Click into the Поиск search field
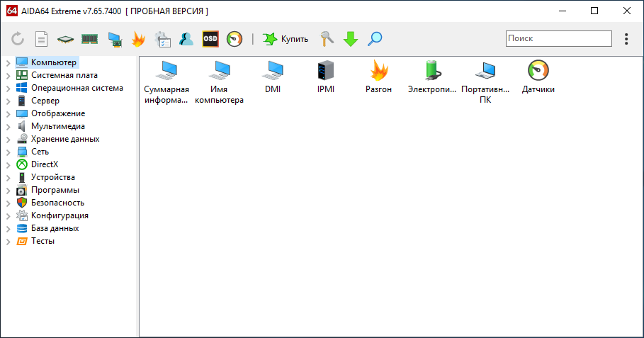Image resolution: width=644 pixels, height=338 pixels. click(x=558, y=38)
